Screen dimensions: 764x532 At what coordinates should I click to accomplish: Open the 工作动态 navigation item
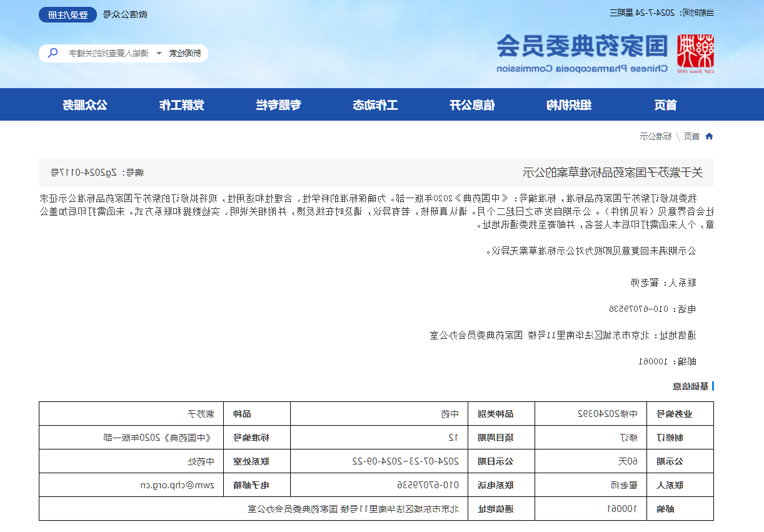tap(375, 105)
